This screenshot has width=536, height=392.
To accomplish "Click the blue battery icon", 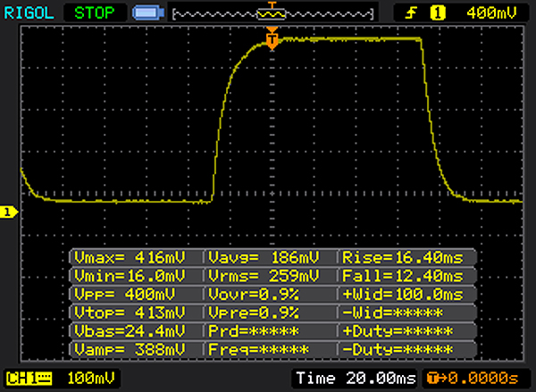I will (148, 13).
